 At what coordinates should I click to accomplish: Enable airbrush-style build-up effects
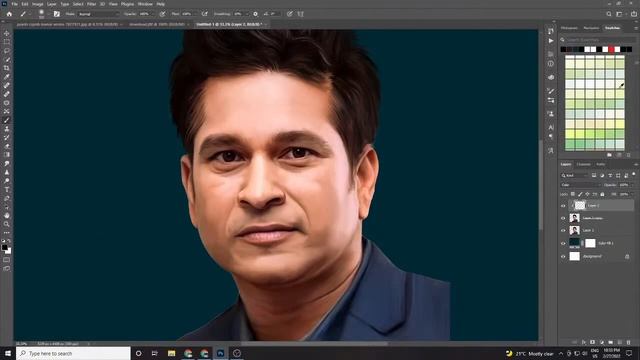pos(204,14)
